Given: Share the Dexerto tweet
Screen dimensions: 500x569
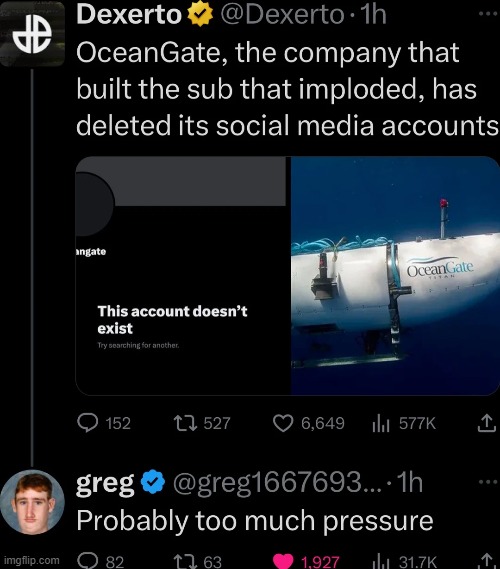Looking at the screenshot, I should pyautogui.click(x=487, y=423).
